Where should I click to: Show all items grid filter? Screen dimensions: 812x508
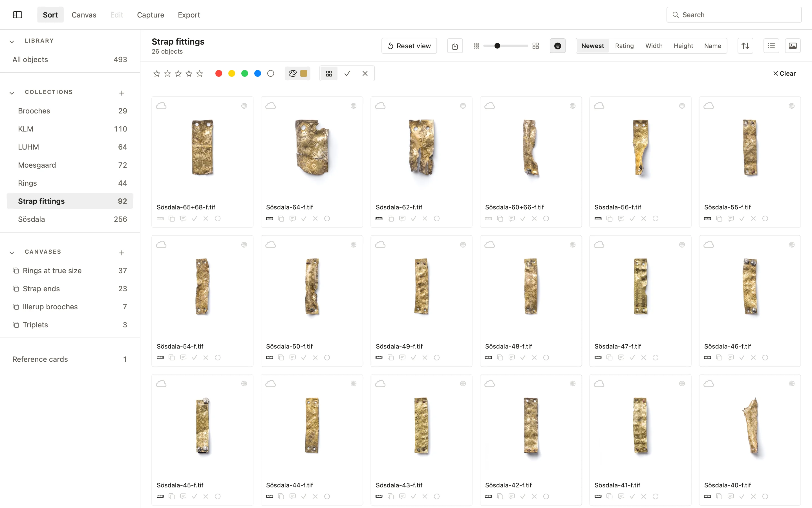(x=329, y=73)
